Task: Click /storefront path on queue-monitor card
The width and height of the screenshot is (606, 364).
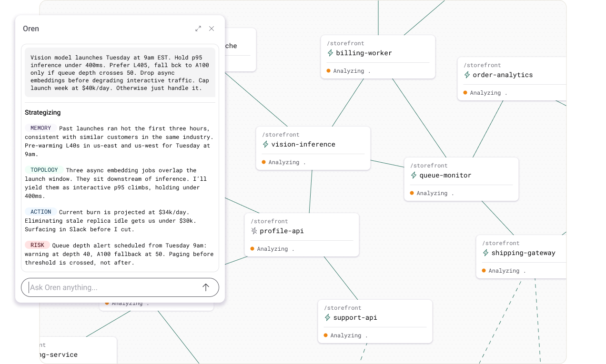Action: pyautogui.click(x=429, y=166)
